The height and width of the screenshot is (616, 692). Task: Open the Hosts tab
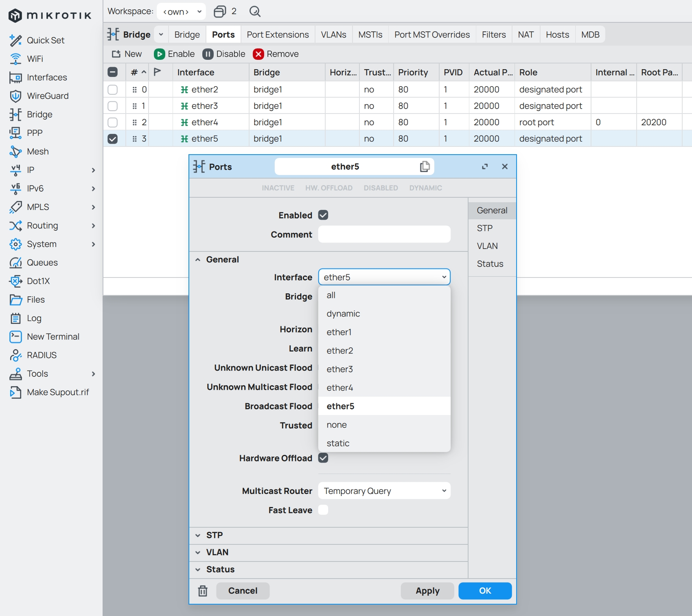coord(557,35)
